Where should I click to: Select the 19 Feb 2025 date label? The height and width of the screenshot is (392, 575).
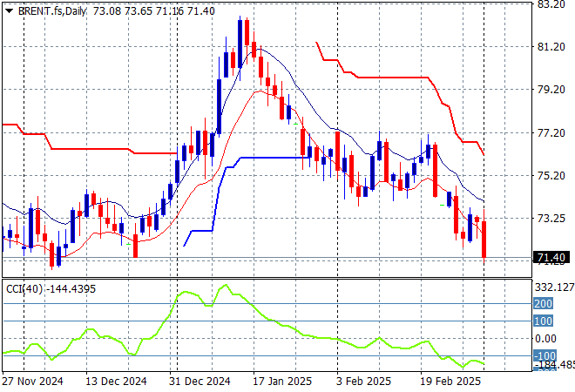(448, 382)
